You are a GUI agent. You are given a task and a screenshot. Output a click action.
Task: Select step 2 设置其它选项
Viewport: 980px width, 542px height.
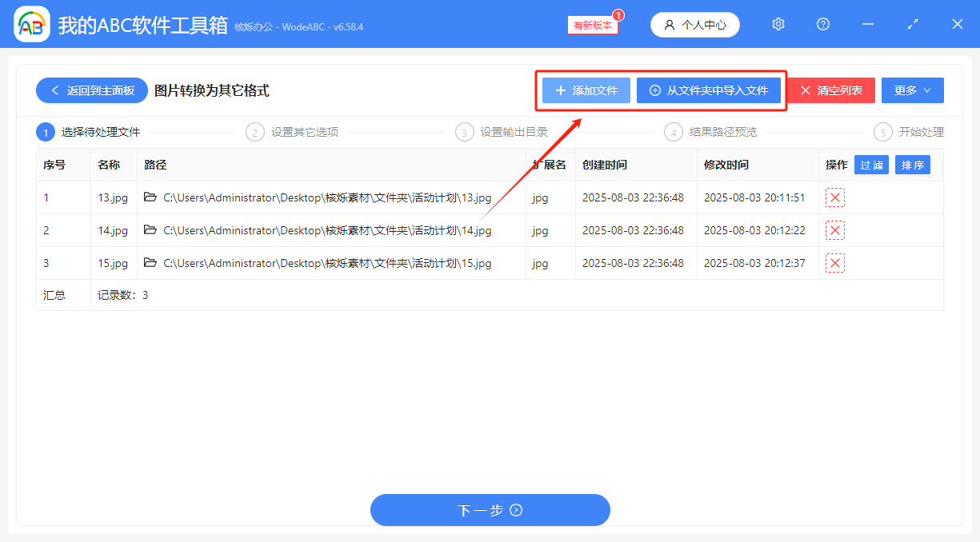coord(291,131)
